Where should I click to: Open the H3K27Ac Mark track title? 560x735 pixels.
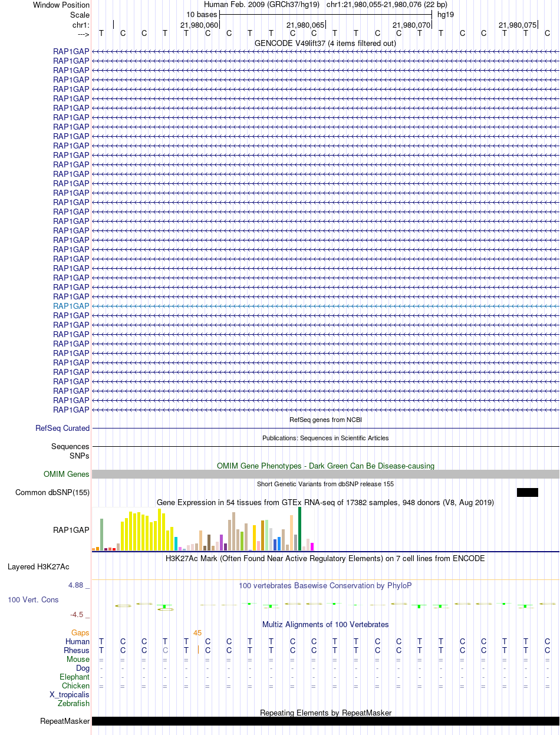(x=325, y=558)
